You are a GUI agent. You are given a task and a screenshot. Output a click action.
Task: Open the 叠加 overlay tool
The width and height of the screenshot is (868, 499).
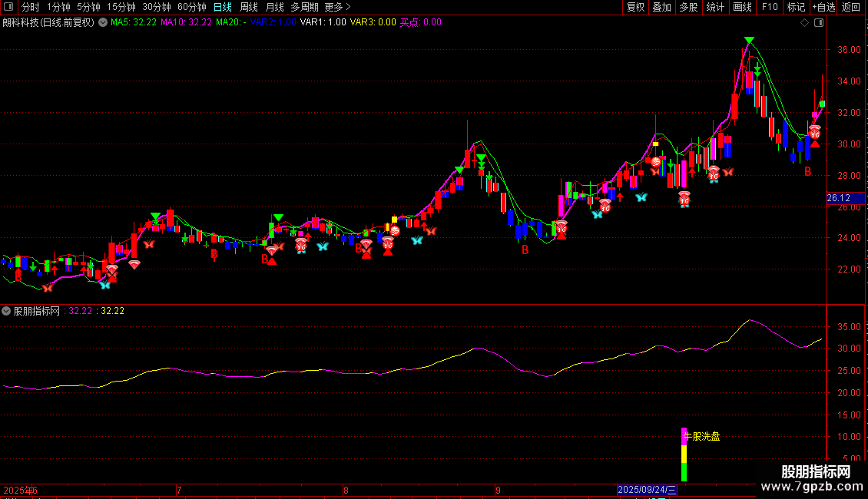[x=661, y=7]
